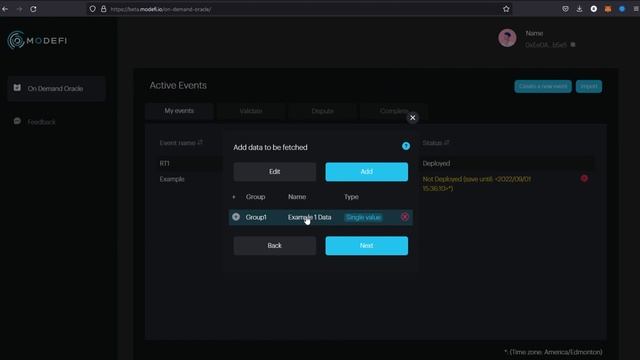Click the Next button
Image resolution: width=640 pixels, height=360 pixels.
[x=367, y=246]
